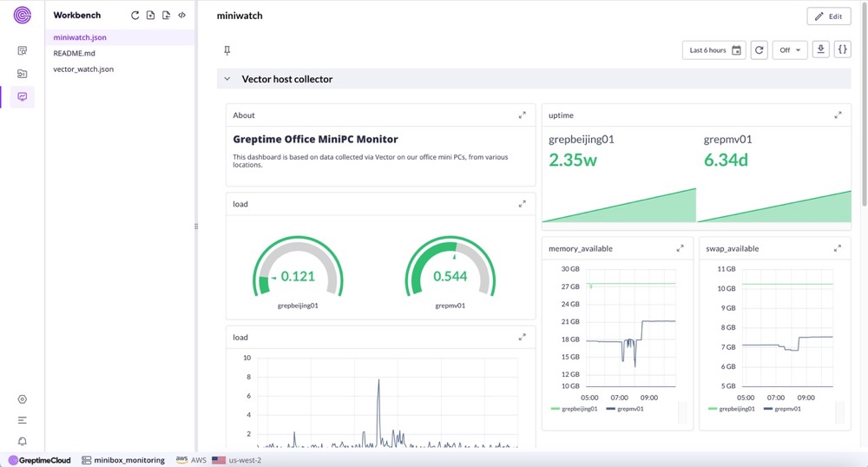The height and width of the screenshot is (467, 868).
Task: Collapse the Vector host collector section
Action: [x=227, y=79]
